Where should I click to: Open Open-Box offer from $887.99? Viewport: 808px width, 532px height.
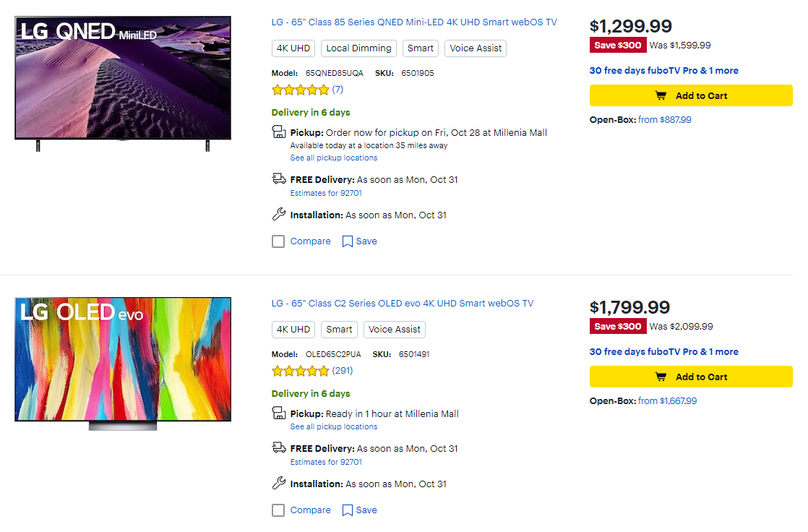(665, 120)
